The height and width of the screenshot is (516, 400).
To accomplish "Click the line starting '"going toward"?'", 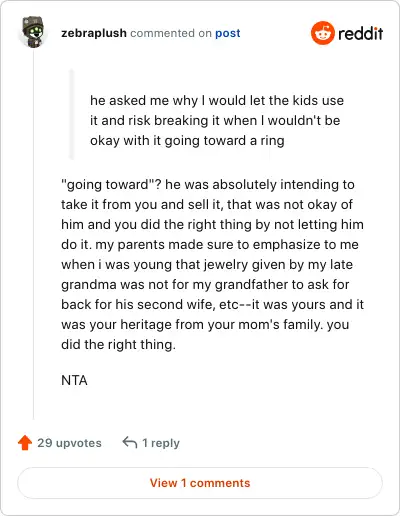I will coord(208,184).
